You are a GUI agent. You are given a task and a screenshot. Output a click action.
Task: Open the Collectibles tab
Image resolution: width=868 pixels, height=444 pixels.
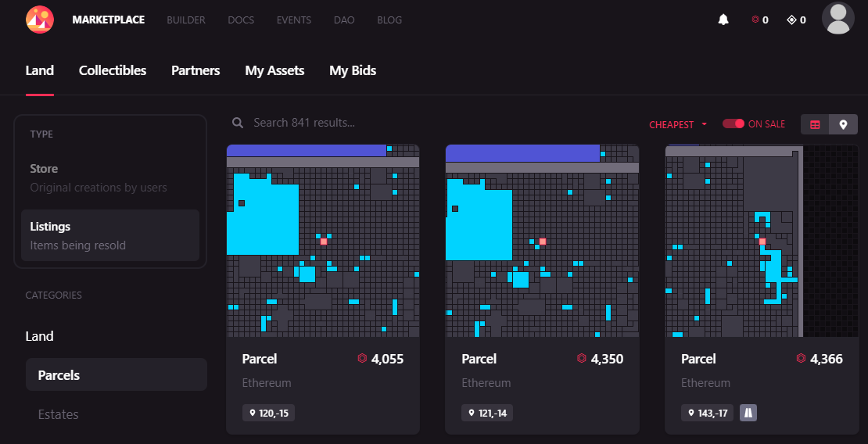click(113, 70)
